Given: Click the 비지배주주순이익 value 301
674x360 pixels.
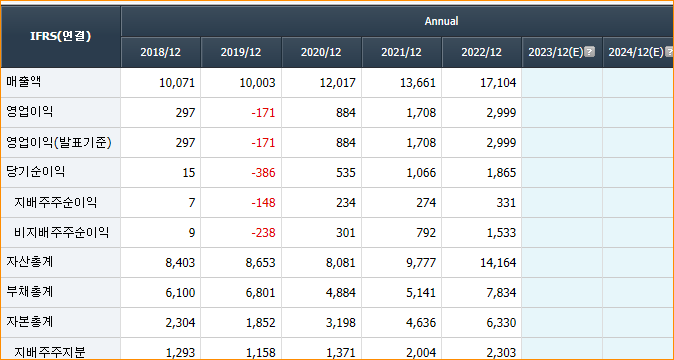Looking at the screenshot, I should point(346,233).
